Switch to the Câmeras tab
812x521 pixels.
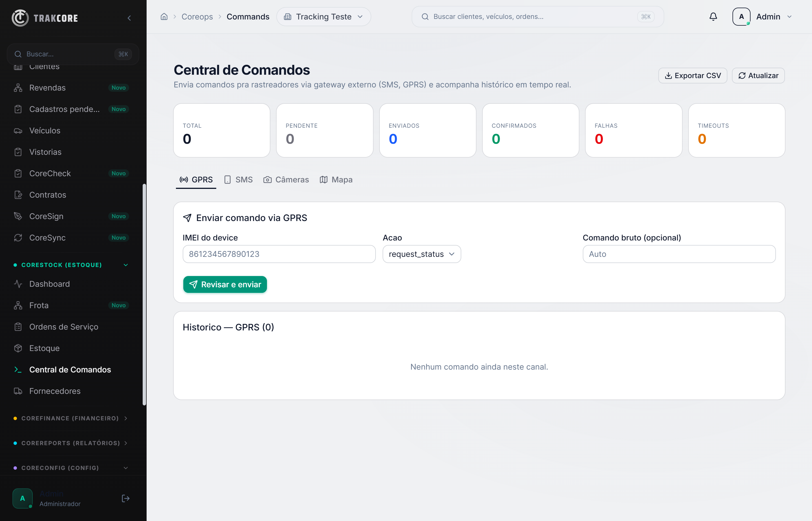tap(286, 180)
